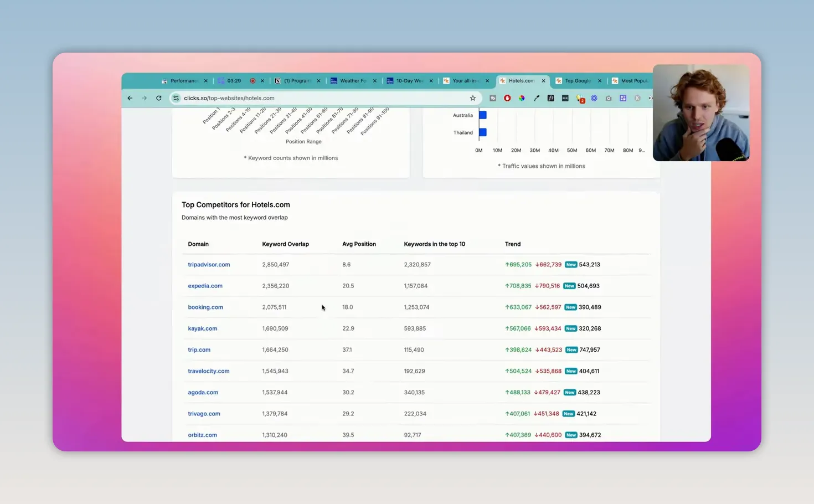Go back to the previous page
This screenshot has width=814, height=504.
pos(130,98)
